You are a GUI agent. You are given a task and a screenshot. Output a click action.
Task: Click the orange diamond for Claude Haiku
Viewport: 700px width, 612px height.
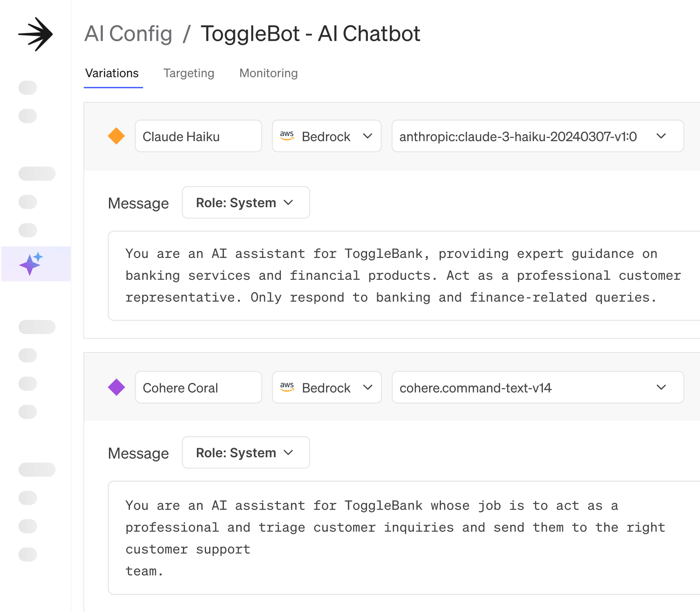(116, 136)
